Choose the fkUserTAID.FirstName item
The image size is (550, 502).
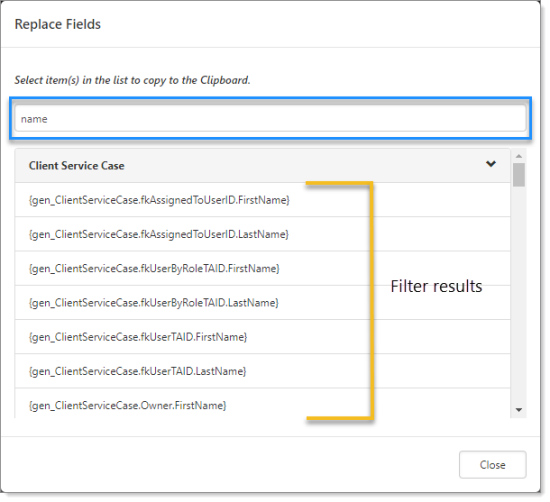point(262,337)
